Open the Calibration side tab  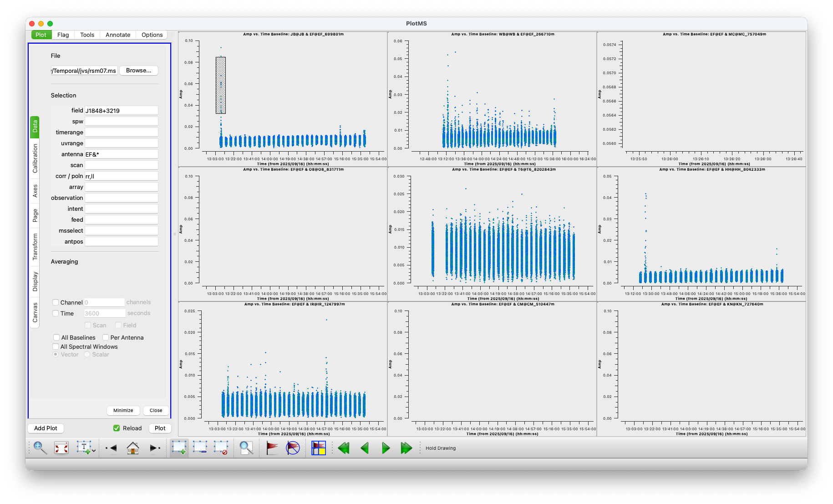(x=35, y=158)
